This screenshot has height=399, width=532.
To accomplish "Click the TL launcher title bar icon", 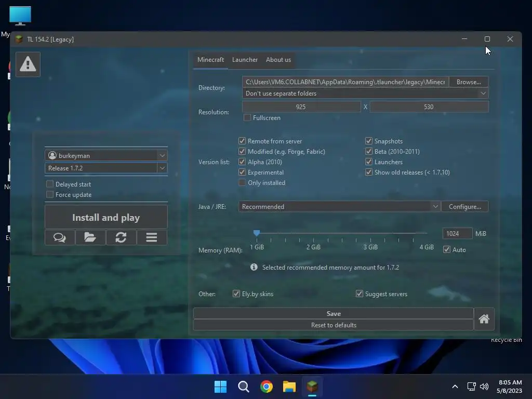I will (x=19, y=39).
